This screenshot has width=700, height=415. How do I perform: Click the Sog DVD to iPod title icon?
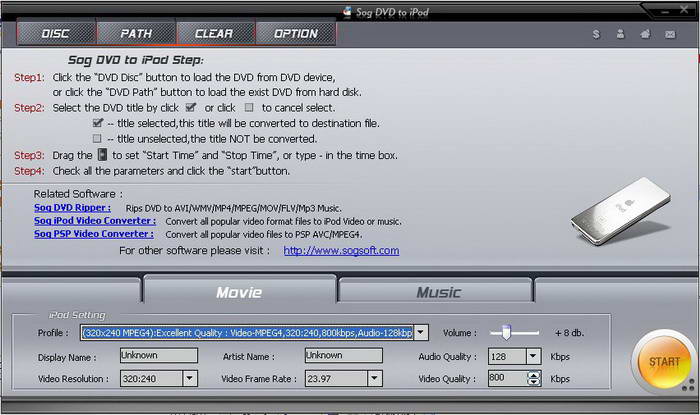[x=347, y=12]
